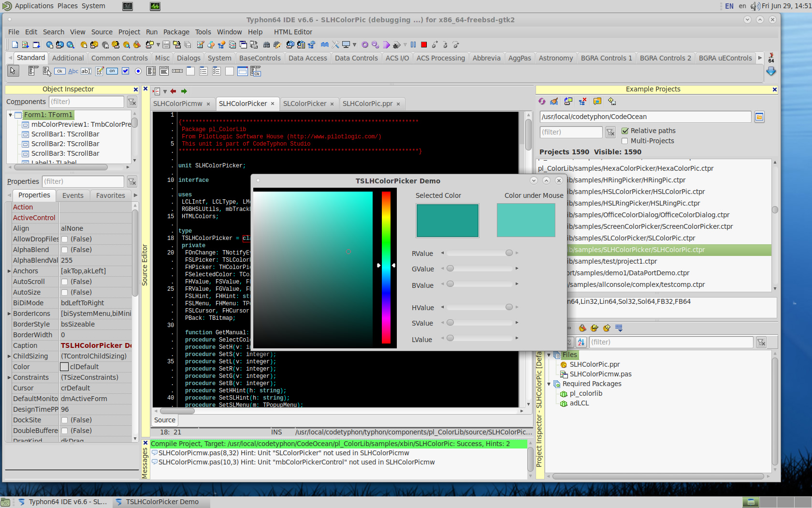
Task: Select HexaColorPic.ctpr in the projects list
Action: (x=625, y=168)
